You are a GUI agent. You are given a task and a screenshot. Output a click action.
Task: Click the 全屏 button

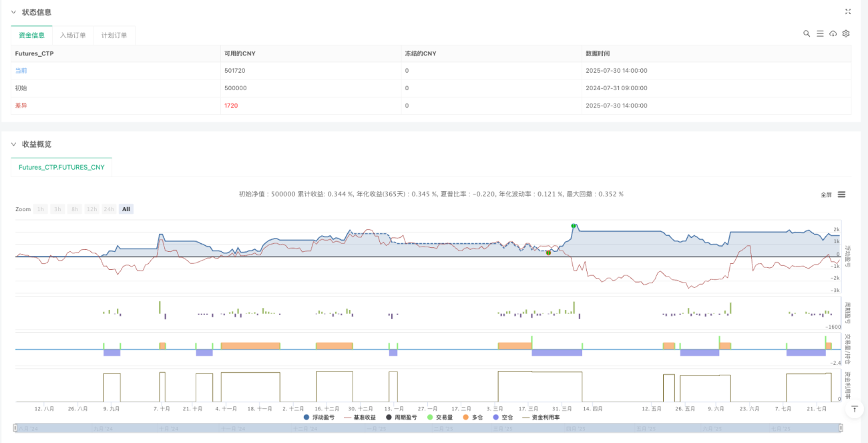coord(826,194)
